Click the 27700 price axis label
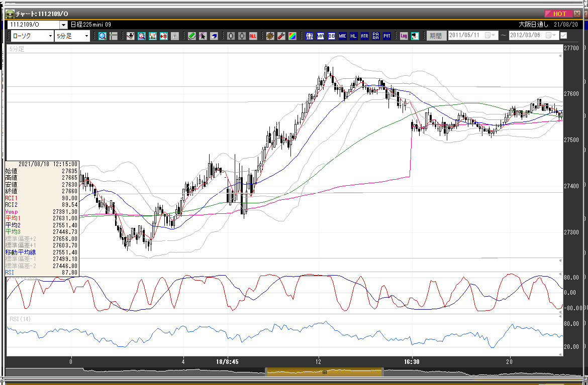 tap(571, 48)
